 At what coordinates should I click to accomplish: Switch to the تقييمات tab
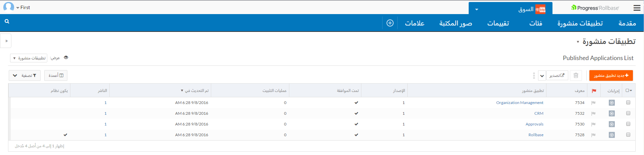[x=498, y=23]
